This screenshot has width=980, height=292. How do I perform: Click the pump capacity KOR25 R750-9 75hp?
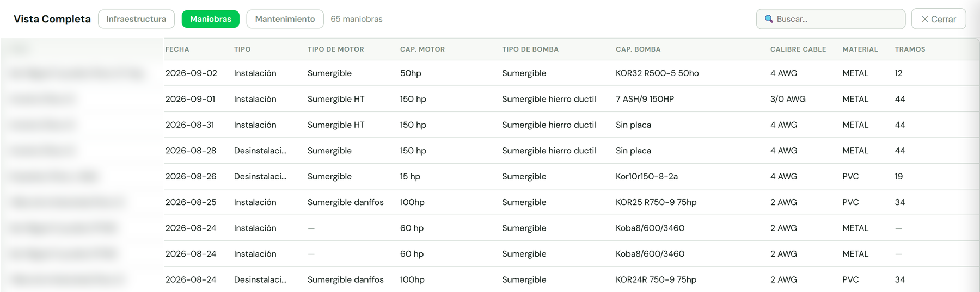tap(656, 202)
